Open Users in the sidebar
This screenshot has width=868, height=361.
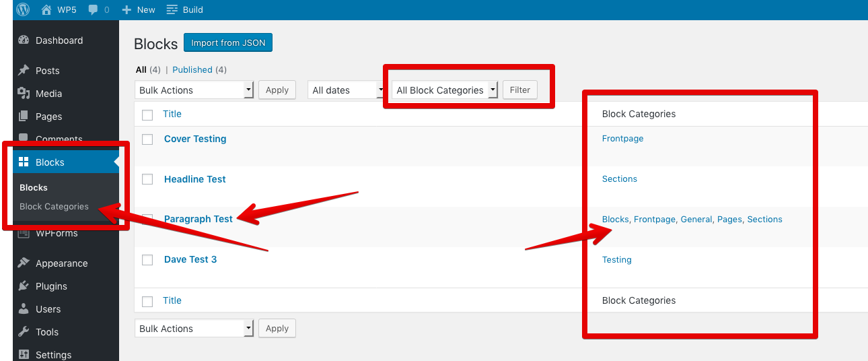(48, 309)
